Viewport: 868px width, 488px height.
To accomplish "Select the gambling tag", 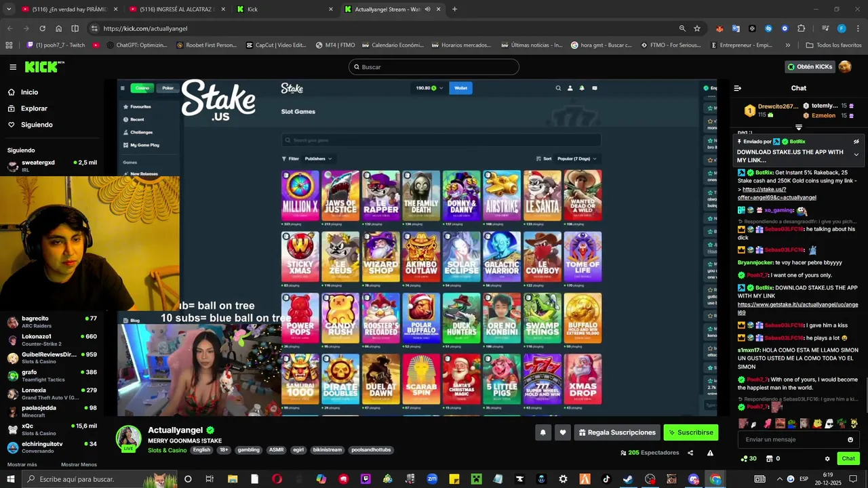I will tap(248, 450).
